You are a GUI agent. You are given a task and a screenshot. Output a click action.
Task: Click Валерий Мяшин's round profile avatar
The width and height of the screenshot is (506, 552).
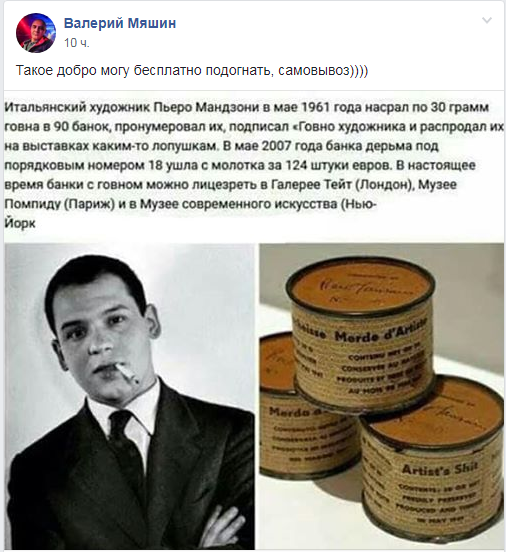tap(36, 33)
